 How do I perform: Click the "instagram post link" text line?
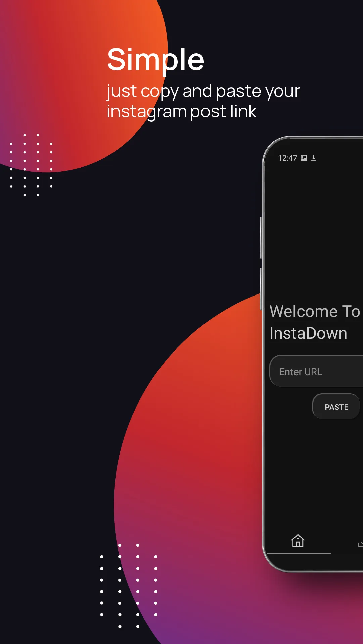click(181, 111)
